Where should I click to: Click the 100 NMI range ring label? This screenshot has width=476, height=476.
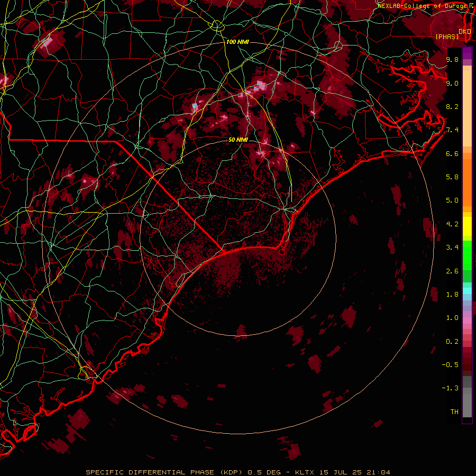pos(237,42)
